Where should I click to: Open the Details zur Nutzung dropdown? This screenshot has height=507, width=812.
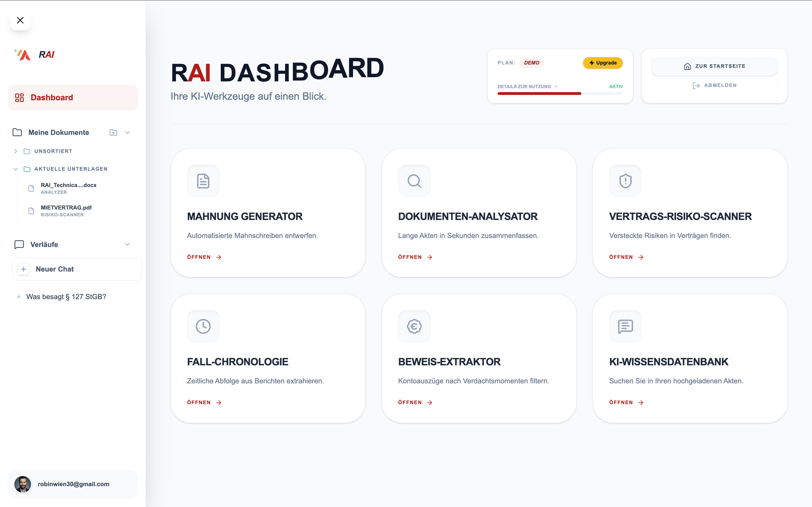pyautogui.click(x=527, y=86)
